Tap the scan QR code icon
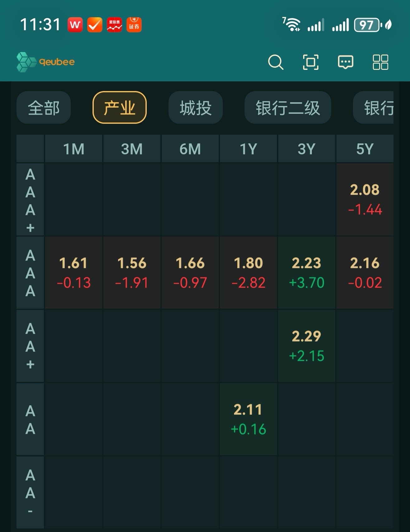The height and width of the screenshot is (532, 410). 311,62
